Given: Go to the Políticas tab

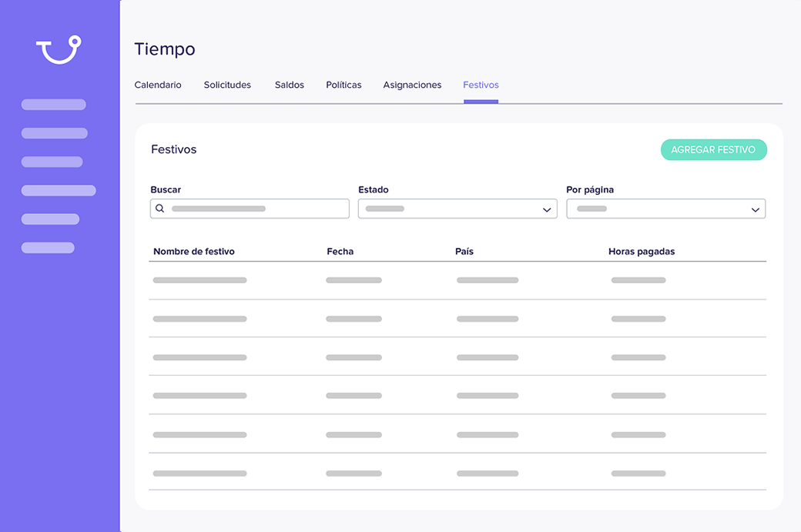Looking at the screenshot, I should click(x=344, y=85).
